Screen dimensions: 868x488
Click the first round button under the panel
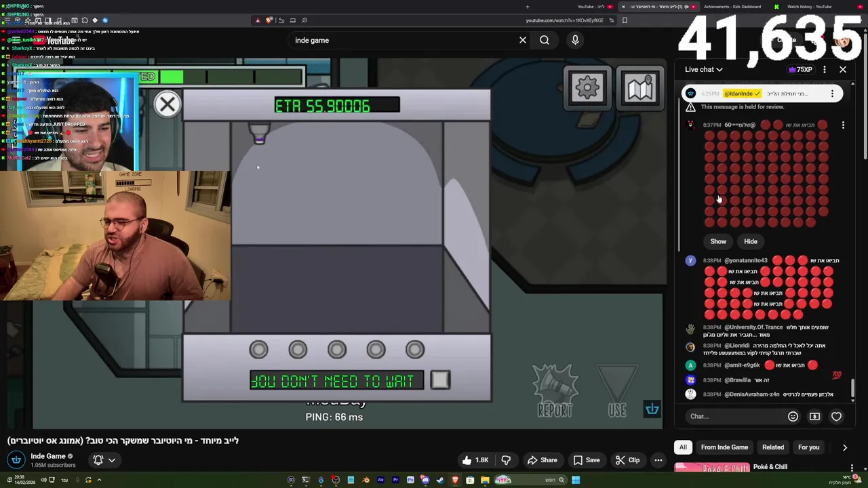tap(258, 349)
